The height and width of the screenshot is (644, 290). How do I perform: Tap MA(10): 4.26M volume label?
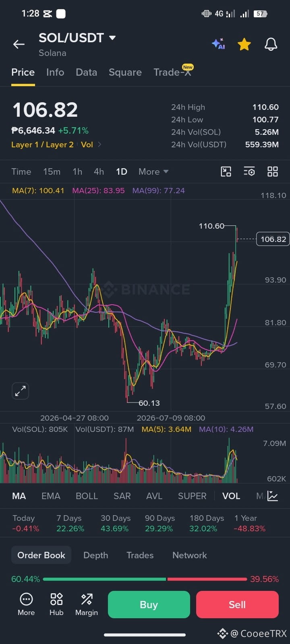click(226, 429)
